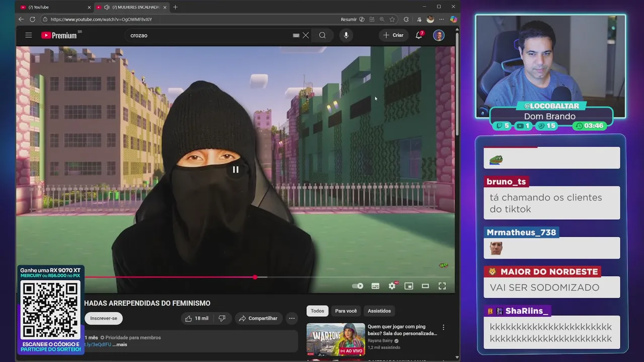This screenshot has height=362, width=644.
Task: Select the Para você filter chip
Action: coord(346,311)
